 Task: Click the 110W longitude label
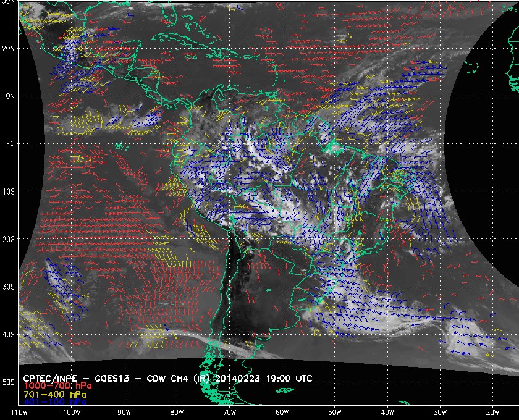point(19,413)
